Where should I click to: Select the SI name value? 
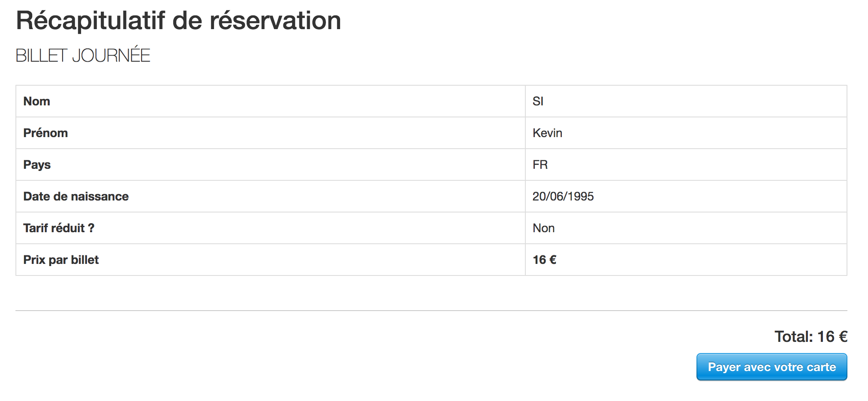point(538,101)
